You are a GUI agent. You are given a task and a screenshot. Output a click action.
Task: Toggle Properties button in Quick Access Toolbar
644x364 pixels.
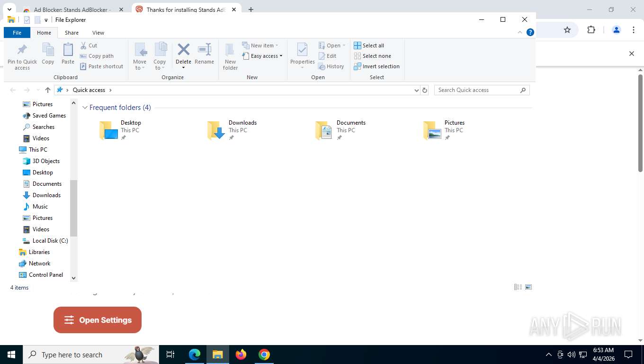tap(27, 20)
